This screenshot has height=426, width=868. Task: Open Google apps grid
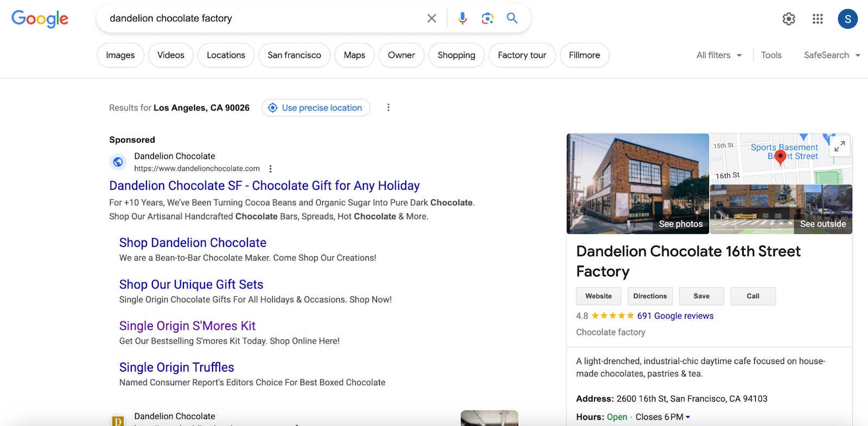coord(818,19)
